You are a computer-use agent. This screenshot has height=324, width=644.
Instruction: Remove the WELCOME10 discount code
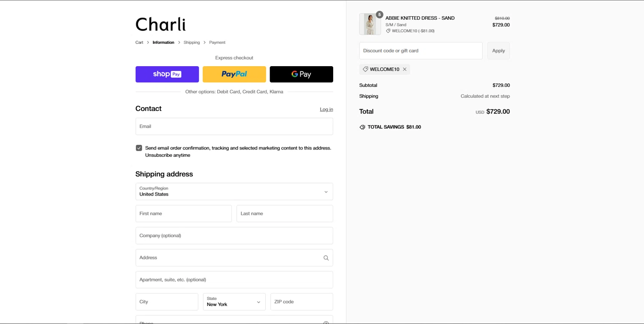pyautogui.click(x=404, y=69)
